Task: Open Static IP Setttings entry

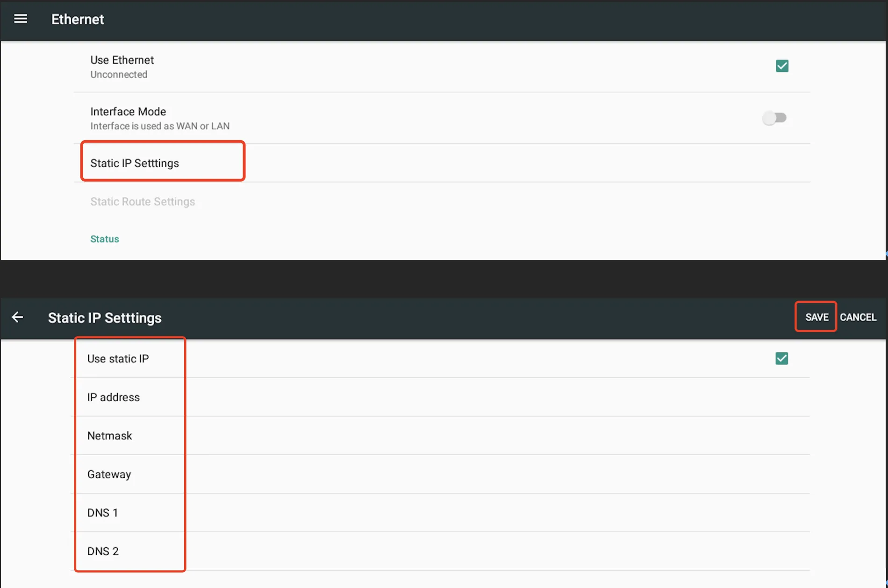Action: coord(442,163)
